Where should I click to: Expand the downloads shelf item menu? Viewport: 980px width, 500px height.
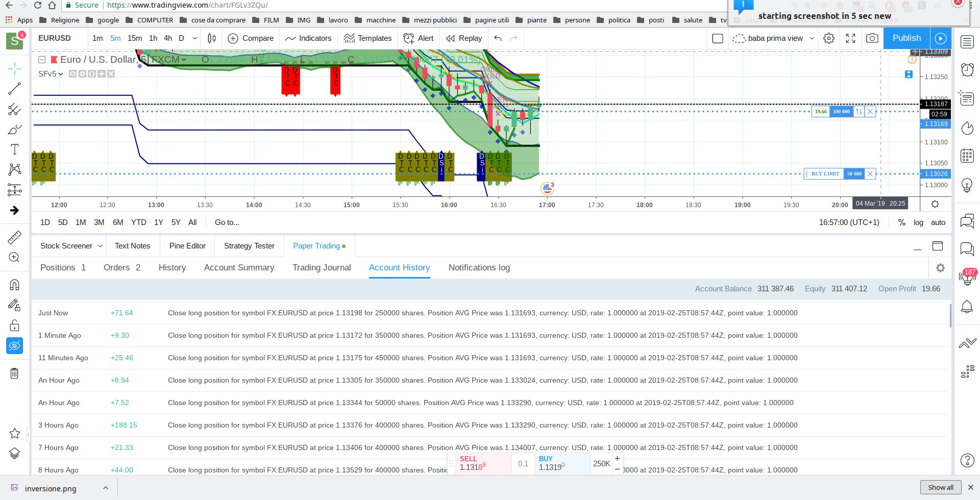point(106,488)
